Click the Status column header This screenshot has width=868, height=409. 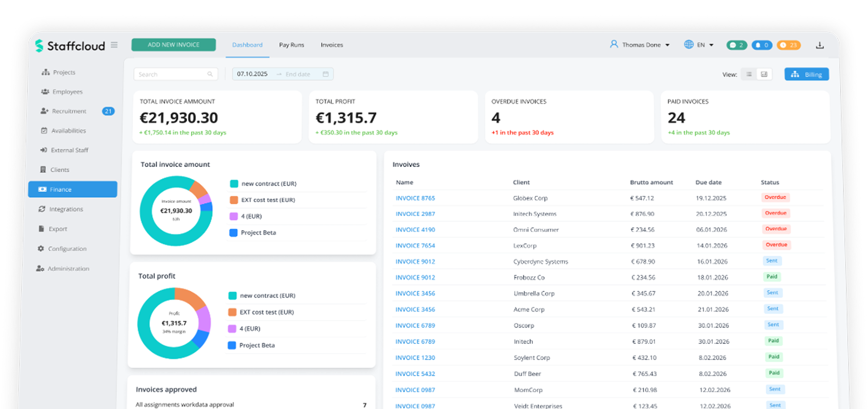(x=770, y=182)
